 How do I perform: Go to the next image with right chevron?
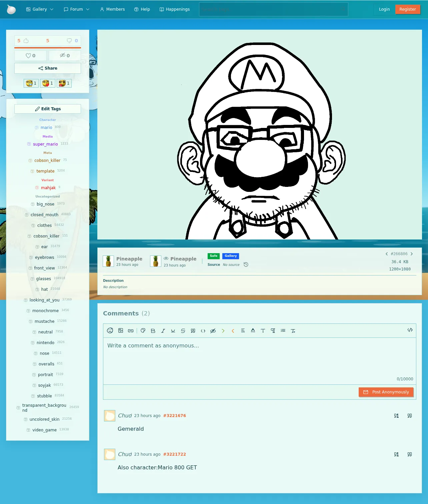click(x=412, y=254)
